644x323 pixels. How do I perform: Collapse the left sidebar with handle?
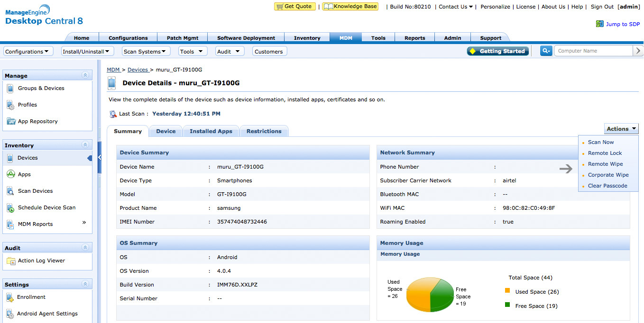(x=100, y=157)
